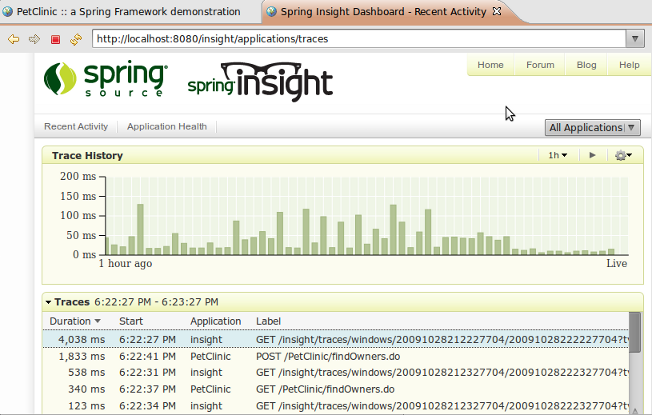Image resolution: width=652 pixels, height=415 pixels.
Task: Go to the Home link
Action: (x=490, y=65)
